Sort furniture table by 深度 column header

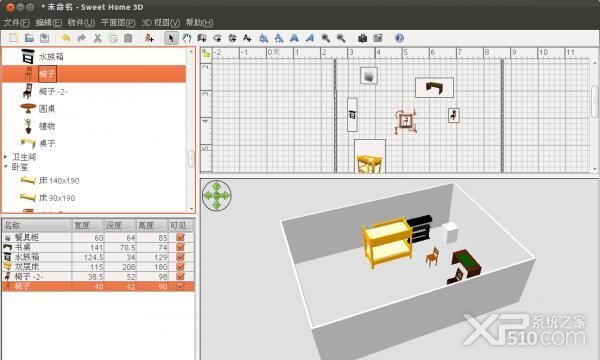pyautogui.click(x=120, y=225)
